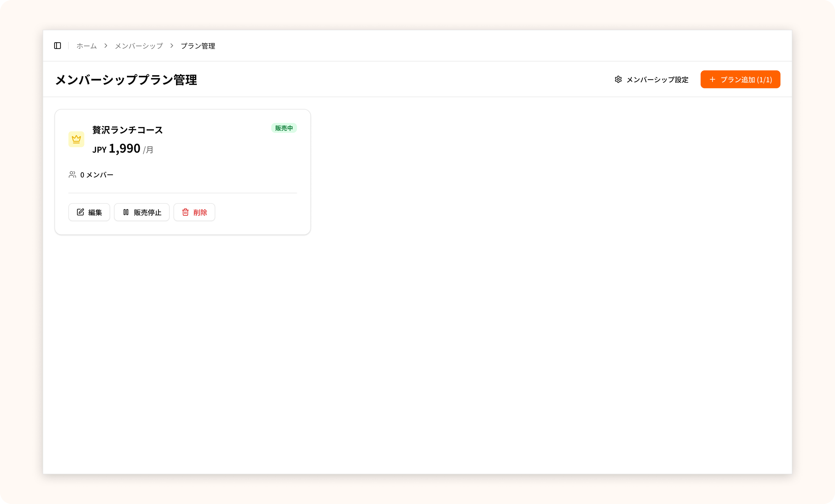Click the pause icon for 販売停止
The width and height of the screenshot is (835, 504).
126,212
